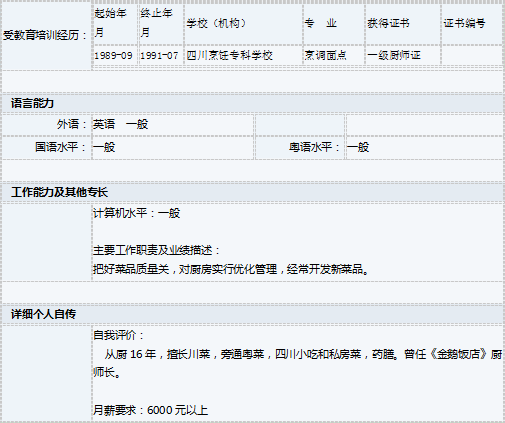Click the 终止年月 column header
The image size is (505, 423).
[x=156, y=23]
